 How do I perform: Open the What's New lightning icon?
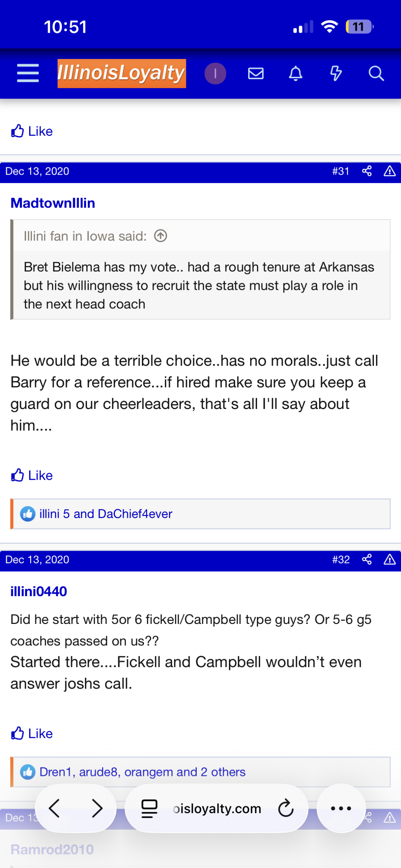click(335, 73)
